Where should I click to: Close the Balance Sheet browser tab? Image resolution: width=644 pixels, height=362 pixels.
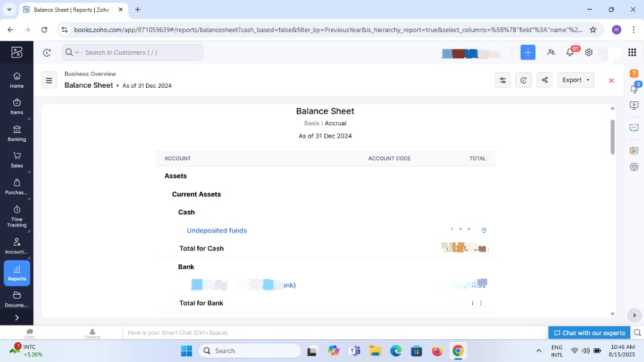tap(120, 10)
